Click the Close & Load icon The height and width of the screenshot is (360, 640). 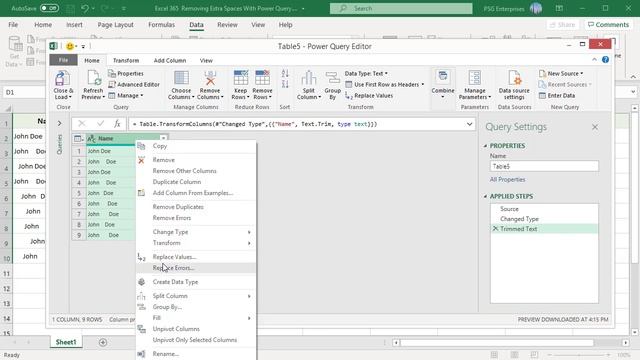pyautogui.click(x=63, y=78)
